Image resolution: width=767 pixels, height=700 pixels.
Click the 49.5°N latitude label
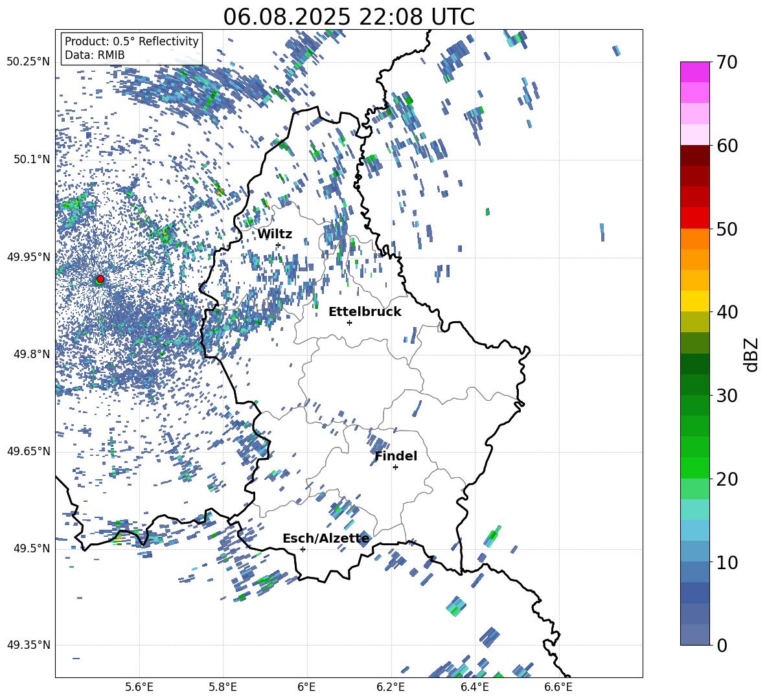[x=32, y=548]
